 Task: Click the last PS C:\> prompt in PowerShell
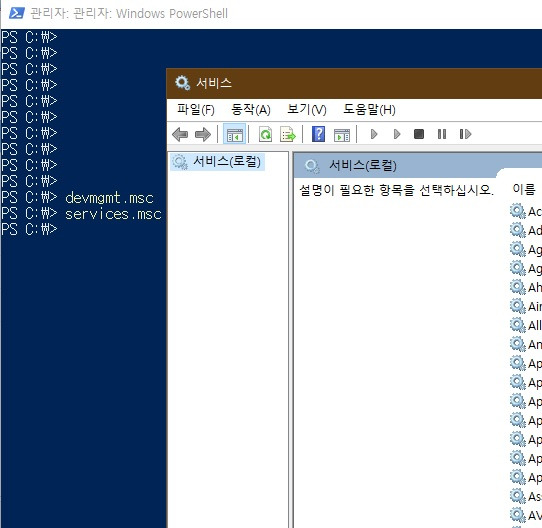(x=29, y=229)
